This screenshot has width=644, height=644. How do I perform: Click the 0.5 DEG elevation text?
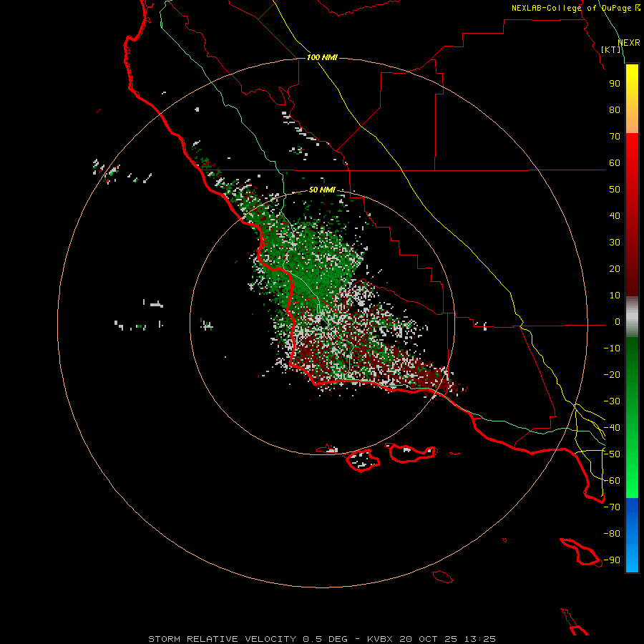(x=326, y=639)
